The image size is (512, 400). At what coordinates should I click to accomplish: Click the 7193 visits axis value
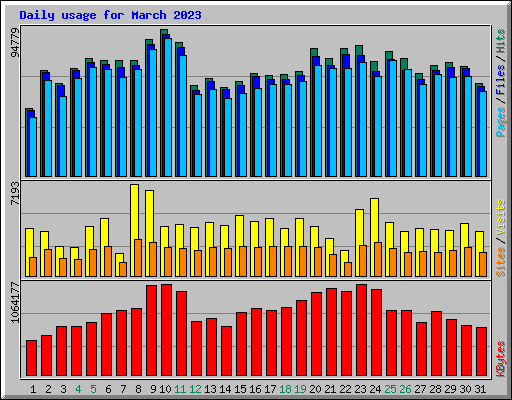point(15,193)
